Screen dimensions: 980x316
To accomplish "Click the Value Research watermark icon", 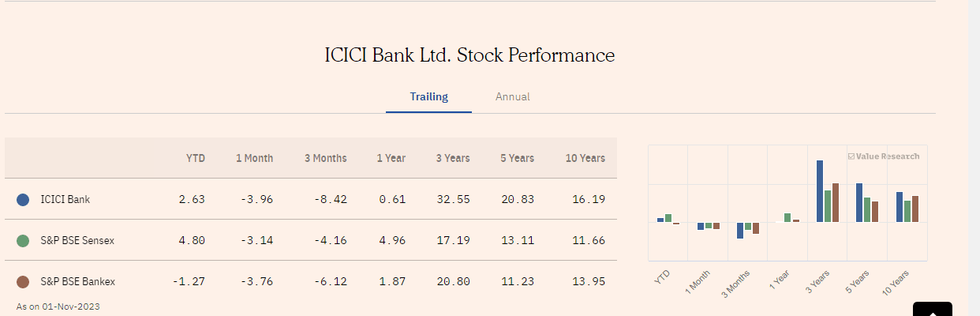I will coord(851,156).
